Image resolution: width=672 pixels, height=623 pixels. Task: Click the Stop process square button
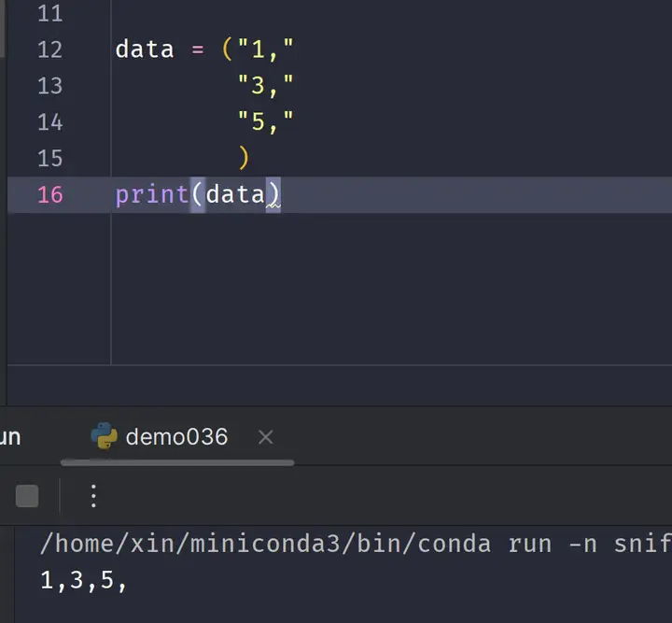27,496
